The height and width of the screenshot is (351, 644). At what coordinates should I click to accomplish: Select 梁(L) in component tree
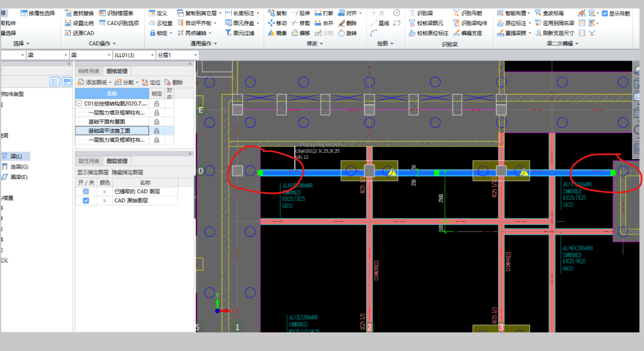click(16, 156)
